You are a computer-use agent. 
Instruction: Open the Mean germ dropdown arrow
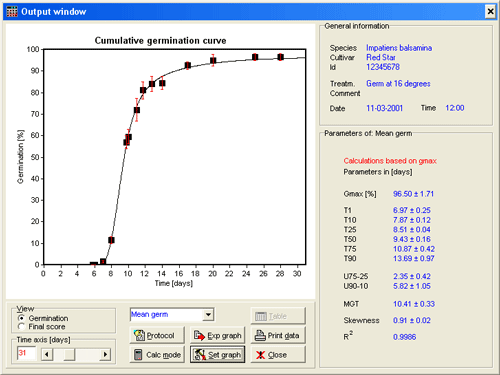[208, 314]
